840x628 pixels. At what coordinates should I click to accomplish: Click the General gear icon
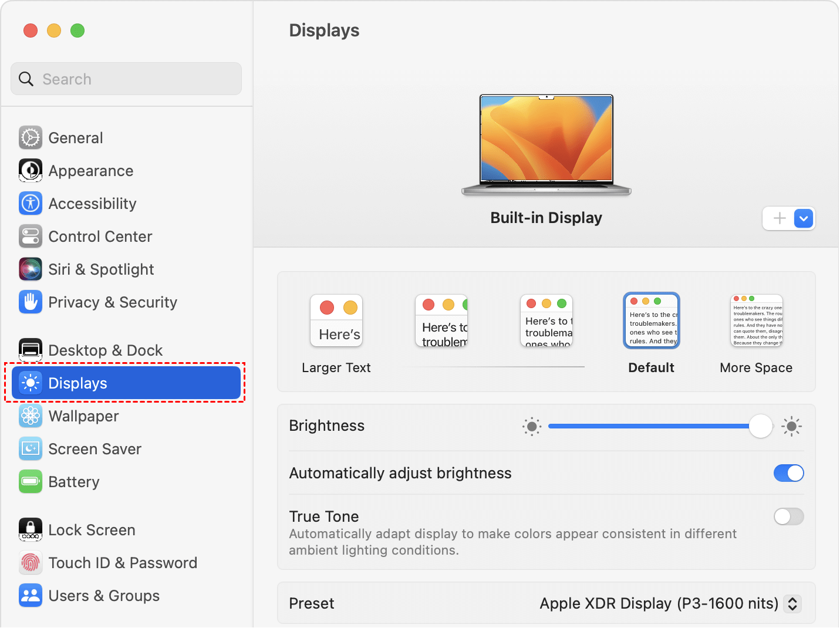(x=31, y=138)
